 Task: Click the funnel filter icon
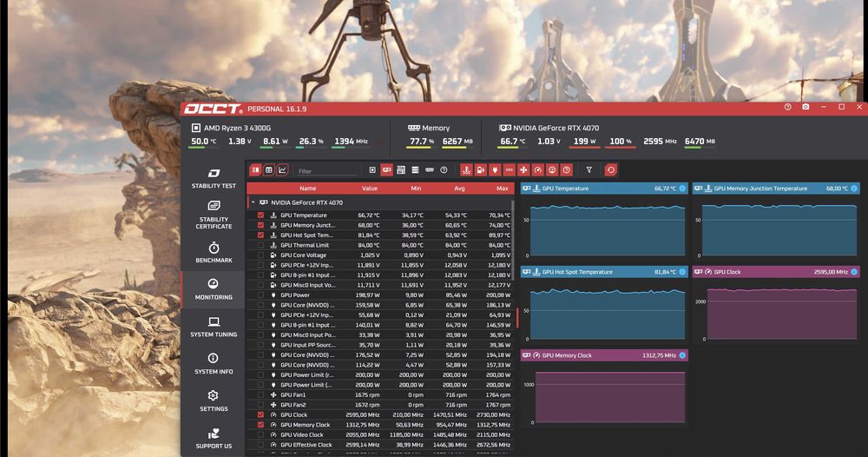click(589, 170)
